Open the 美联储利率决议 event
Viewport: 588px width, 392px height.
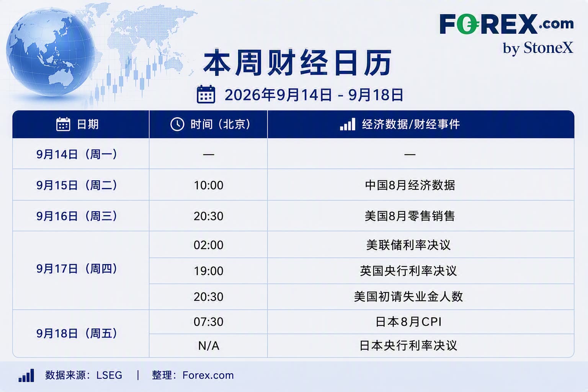pos(408,245)
